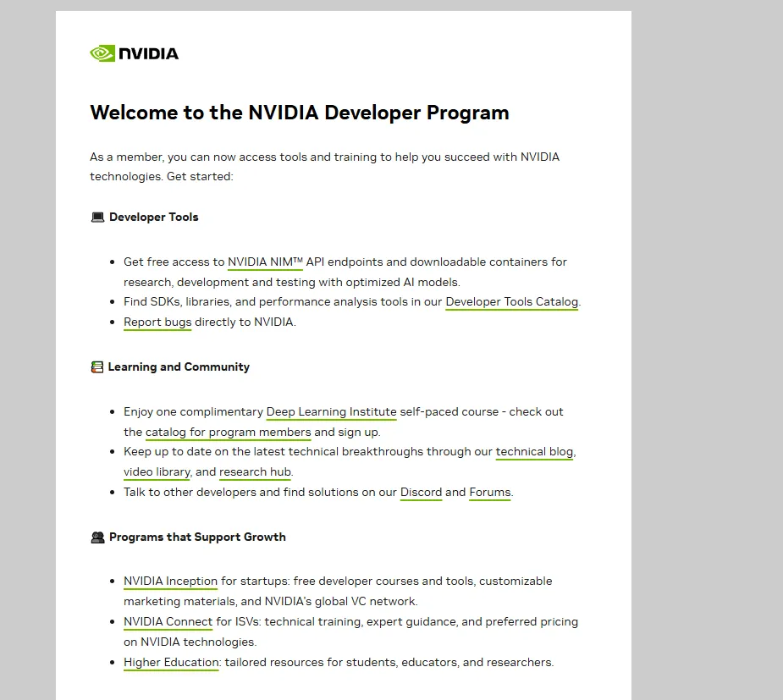The height and width of the screenshot is (700, 783).
Task: Open the Forums link
Action: click(490, 493)
